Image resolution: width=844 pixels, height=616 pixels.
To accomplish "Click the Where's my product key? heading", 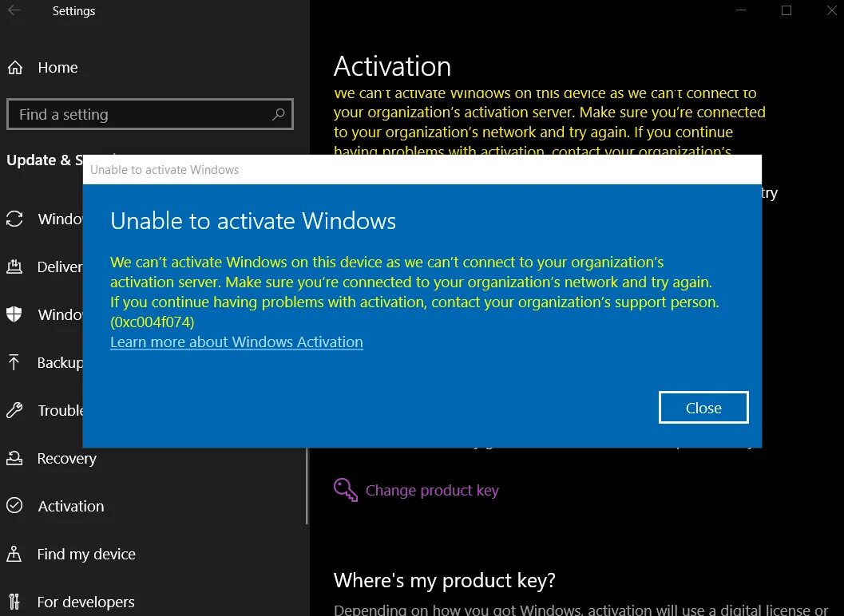I will point(445,581).
